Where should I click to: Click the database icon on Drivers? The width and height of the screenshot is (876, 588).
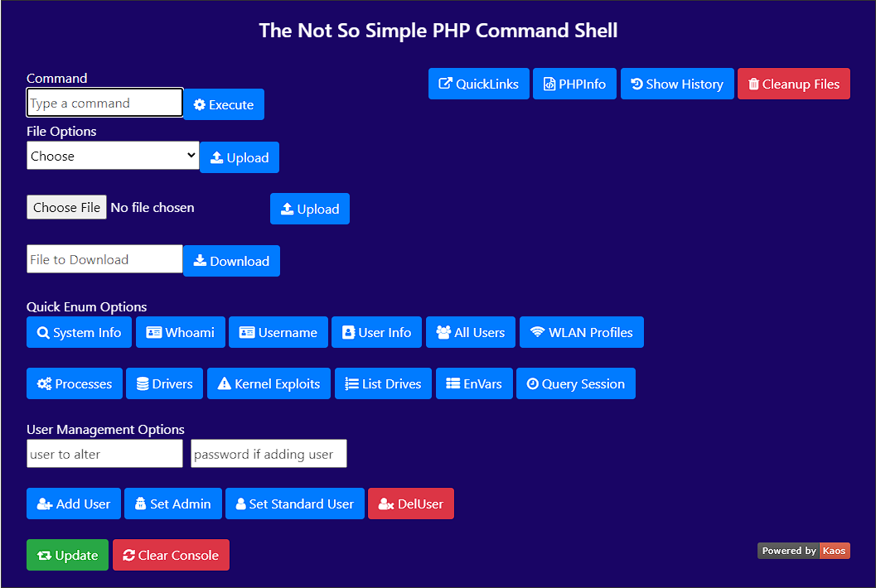tap(143, 384)
